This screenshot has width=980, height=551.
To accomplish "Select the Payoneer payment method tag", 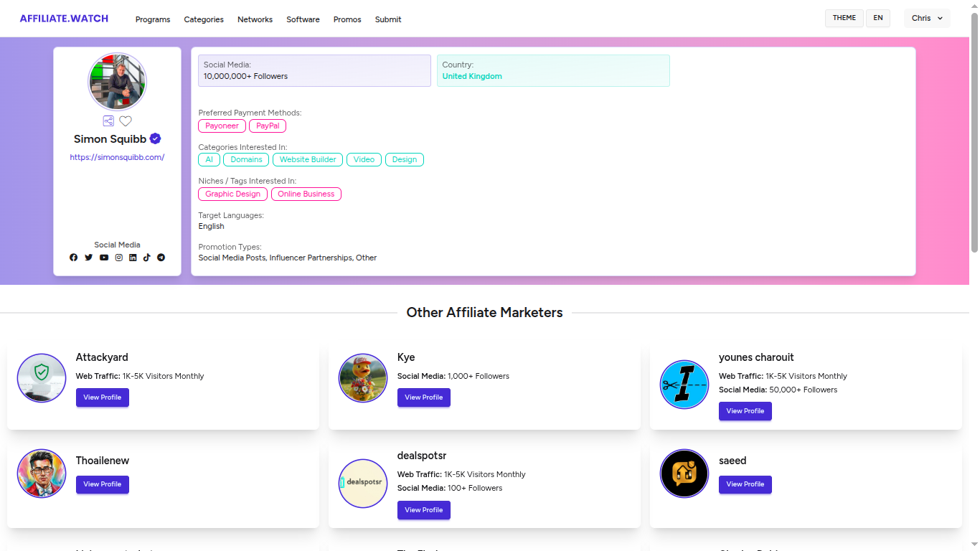I will point(222,126).
